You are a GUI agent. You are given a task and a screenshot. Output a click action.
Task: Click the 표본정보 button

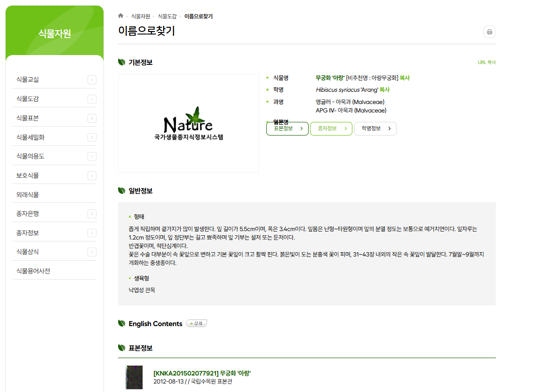coord(287,128)
